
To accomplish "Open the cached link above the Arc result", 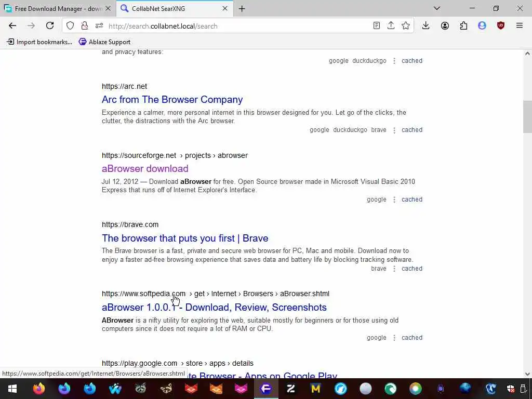I will pos(412,61).
